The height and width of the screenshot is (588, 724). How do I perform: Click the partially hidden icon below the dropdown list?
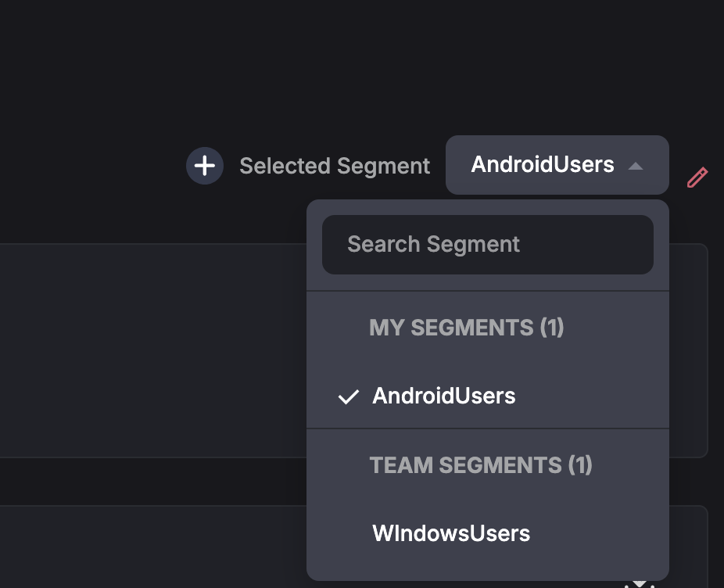pyautogui.click(x=640, y=583)
